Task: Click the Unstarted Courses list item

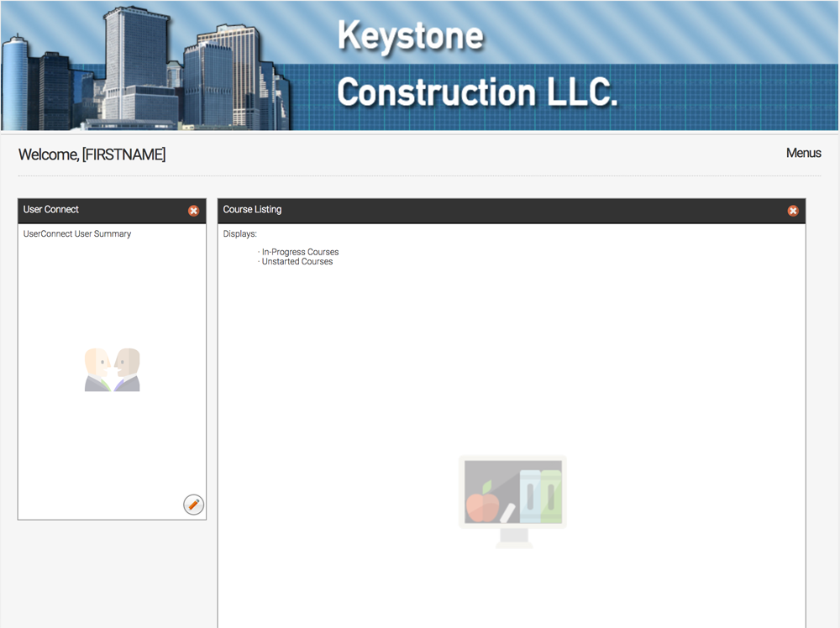Action: pyautogui.click(x=297, y=261)
